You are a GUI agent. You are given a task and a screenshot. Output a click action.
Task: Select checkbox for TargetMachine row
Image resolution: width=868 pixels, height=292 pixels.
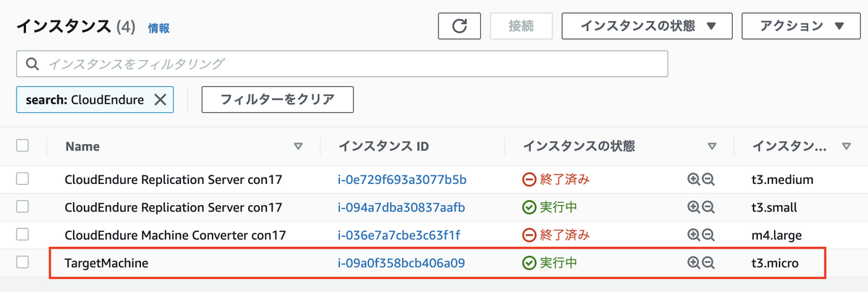22,262
